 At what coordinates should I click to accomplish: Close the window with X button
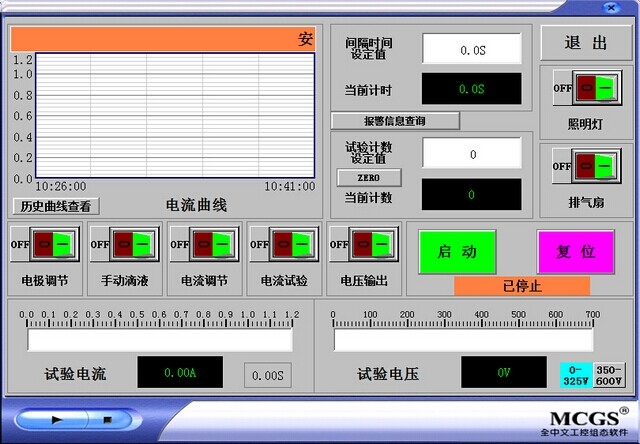tap(611, 8)
